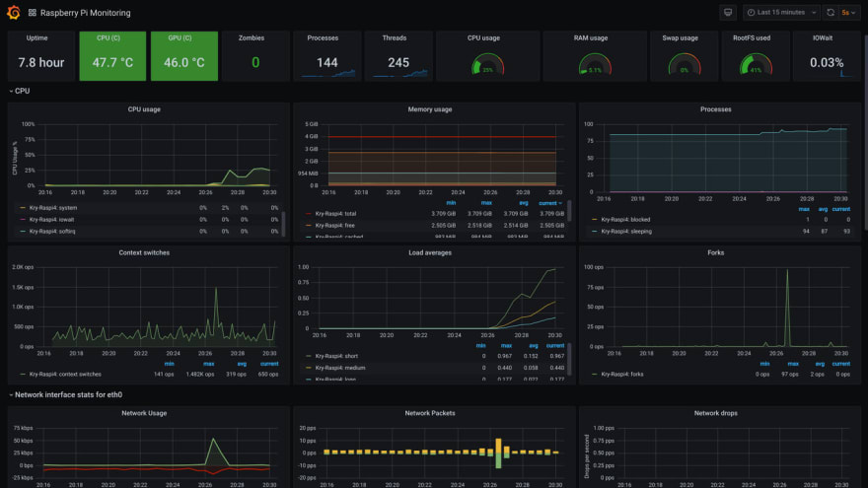Open the 5s refresh interval dropdown
The height and width of the screenshot is (488, 868).
pos(848,12)
